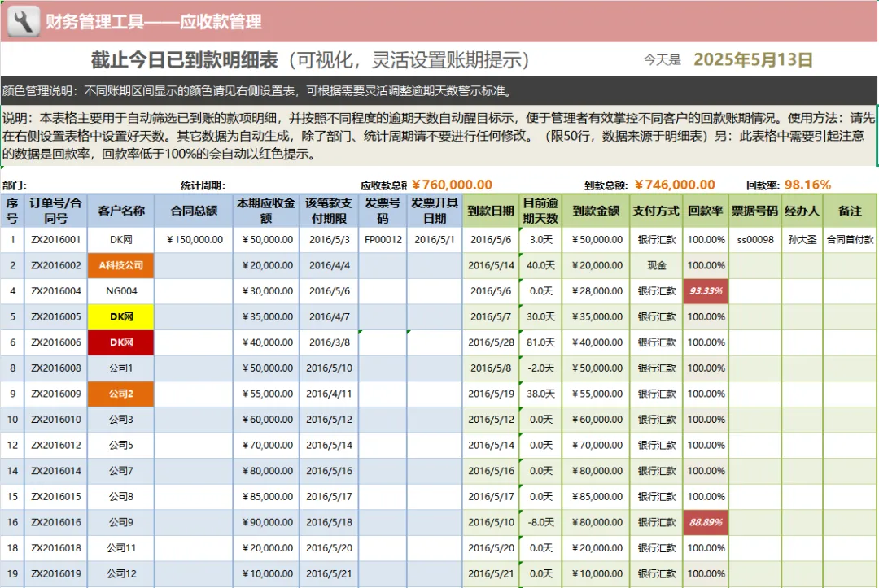This screenshot has height=588, width=879.
Task: Click the 颜色管理说明 dark banner text
Action: coord(257,91)
